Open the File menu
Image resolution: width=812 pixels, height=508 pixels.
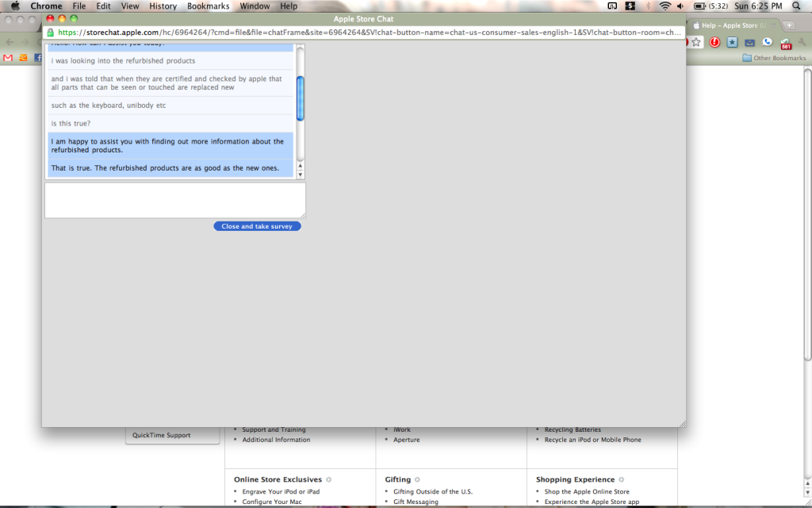tap(79, 6)
